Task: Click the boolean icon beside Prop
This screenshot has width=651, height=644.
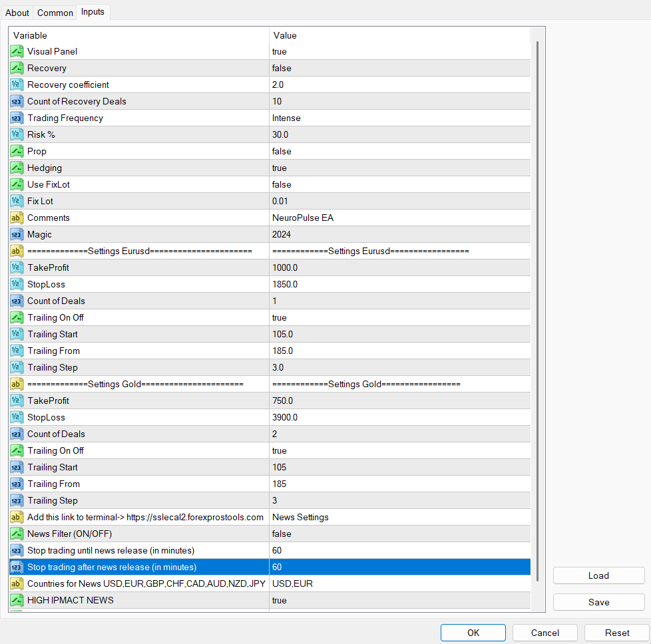Action: tap(17, 151)
